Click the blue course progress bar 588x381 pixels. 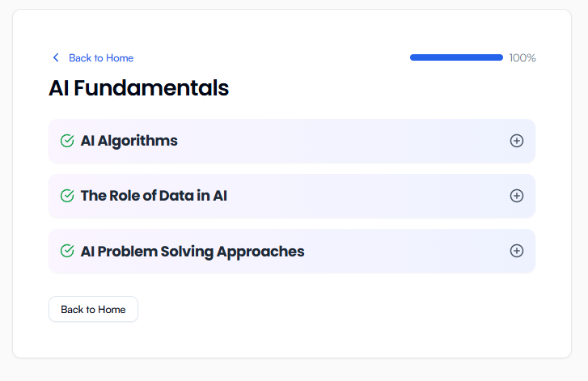(x=456, y=57)
